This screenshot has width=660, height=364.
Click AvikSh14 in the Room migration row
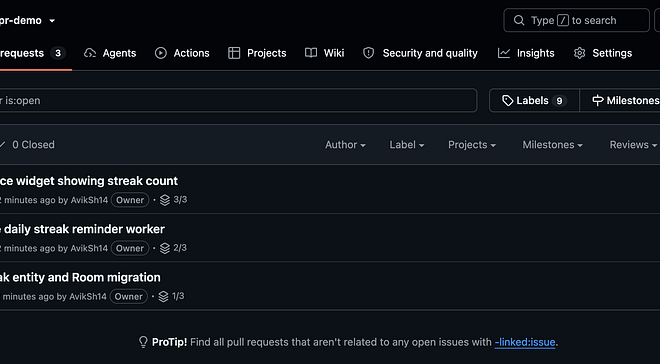point(88,297)
